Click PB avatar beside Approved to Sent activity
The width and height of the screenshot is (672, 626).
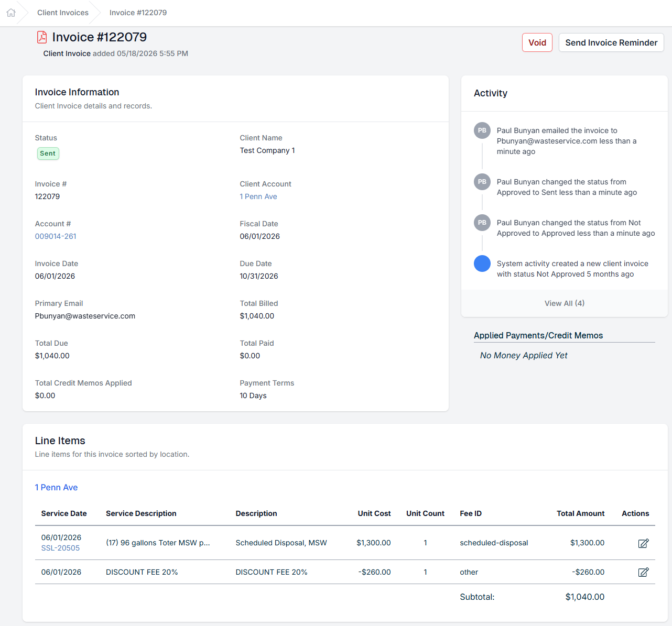[482, 182]
